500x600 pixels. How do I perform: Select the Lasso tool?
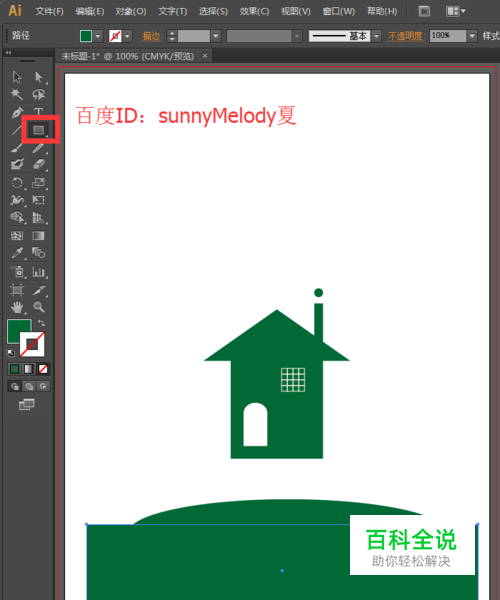click(x=38, y=94)
